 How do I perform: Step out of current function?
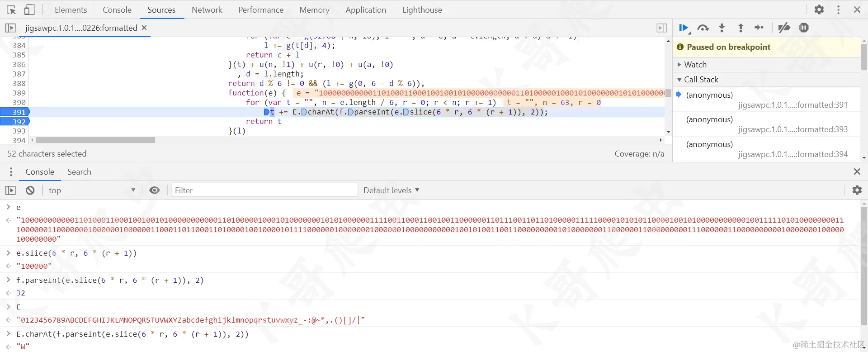pos(741,28)
